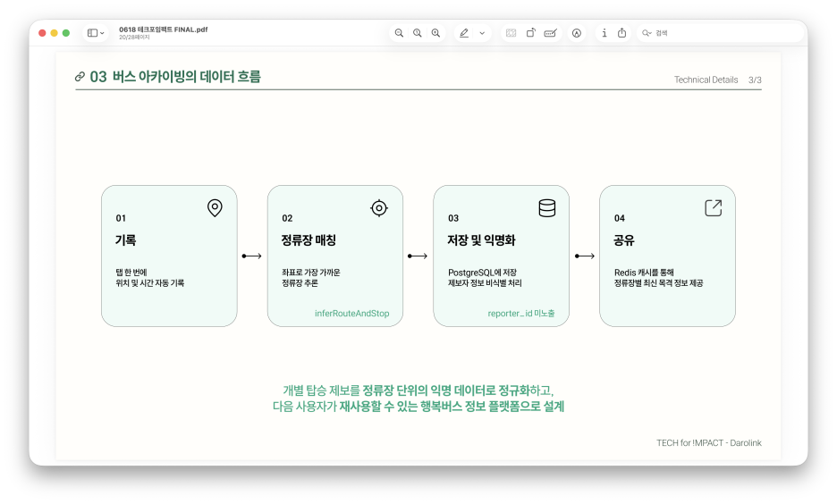The width and height of the screenshot is (837, 504).
Task: Select the markup pen tool
Action: pos(464,33)
